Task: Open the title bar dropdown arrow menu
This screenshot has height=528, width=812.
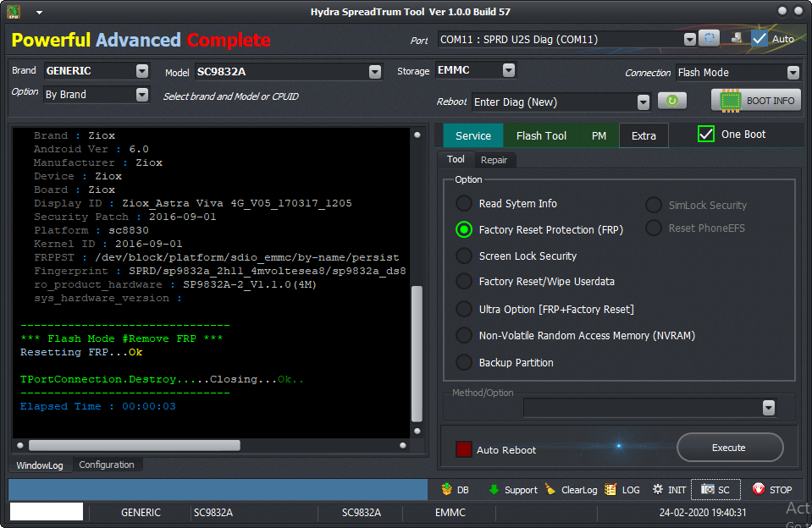Action: click(39, 13)
